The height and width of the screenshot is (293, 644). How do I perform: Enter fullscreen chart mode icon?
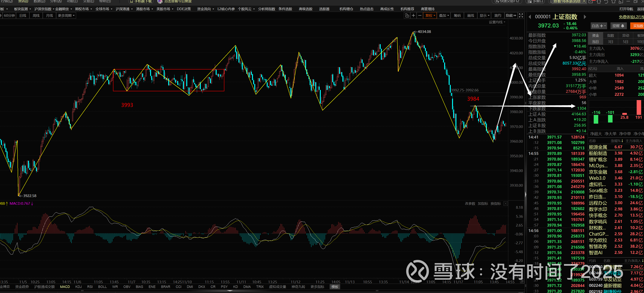click(x=521, y=15)
